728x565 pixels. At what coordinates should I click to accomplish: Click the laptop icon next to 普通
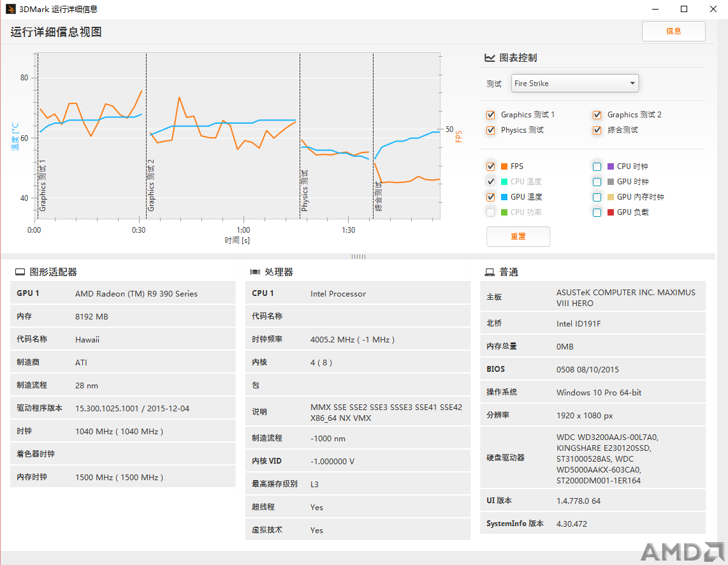[x=490, y=272]
